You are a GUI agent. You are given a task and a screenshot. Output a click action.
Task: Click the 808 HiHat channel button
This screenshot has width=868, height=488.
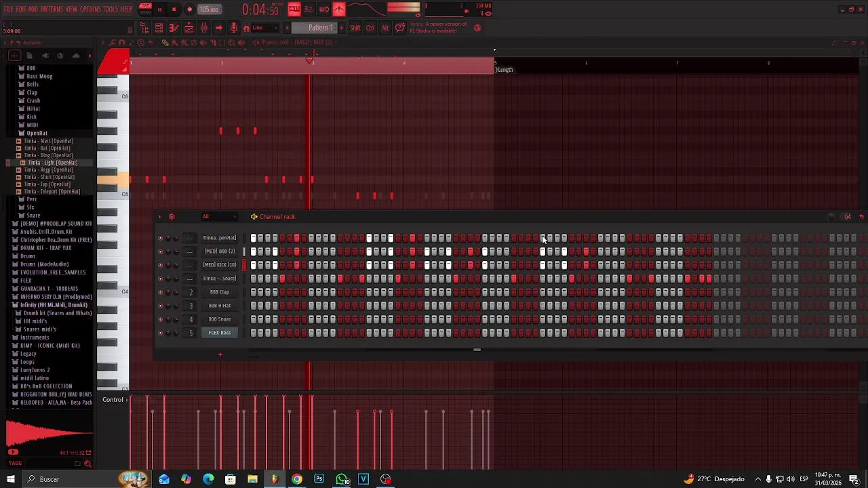click(x=220, y=306)
